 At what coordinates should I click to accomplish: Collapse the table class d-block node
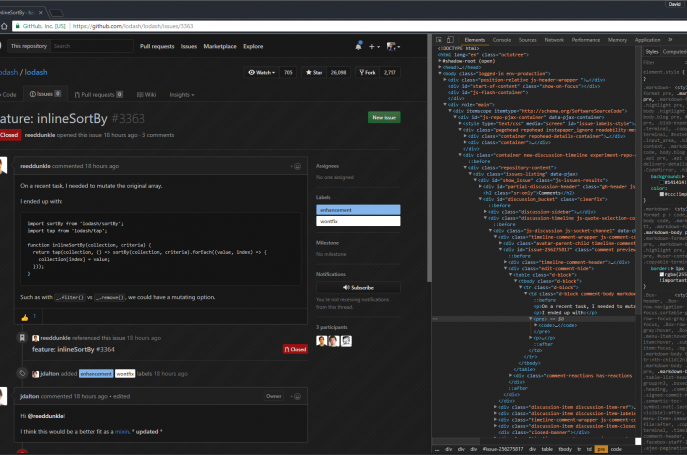(510, 275)
